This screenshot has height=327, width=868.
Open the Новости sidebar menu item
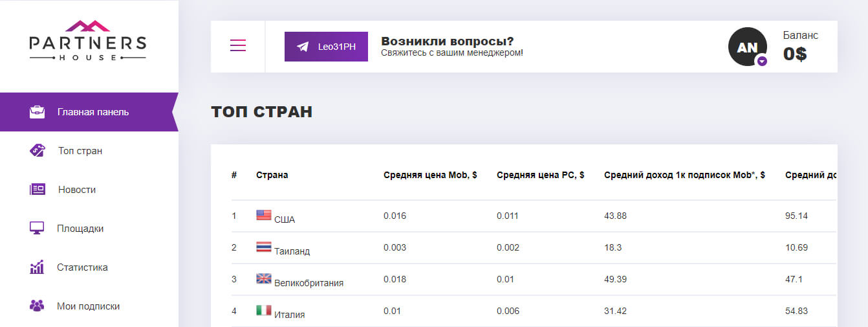[77, 190]
